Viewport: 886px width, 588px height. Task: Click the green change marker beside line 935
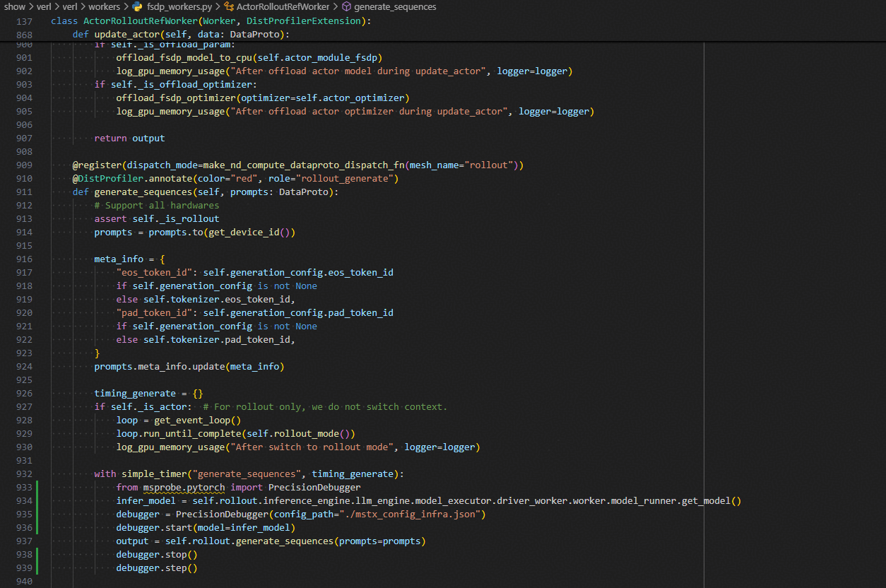pos(37,514)
